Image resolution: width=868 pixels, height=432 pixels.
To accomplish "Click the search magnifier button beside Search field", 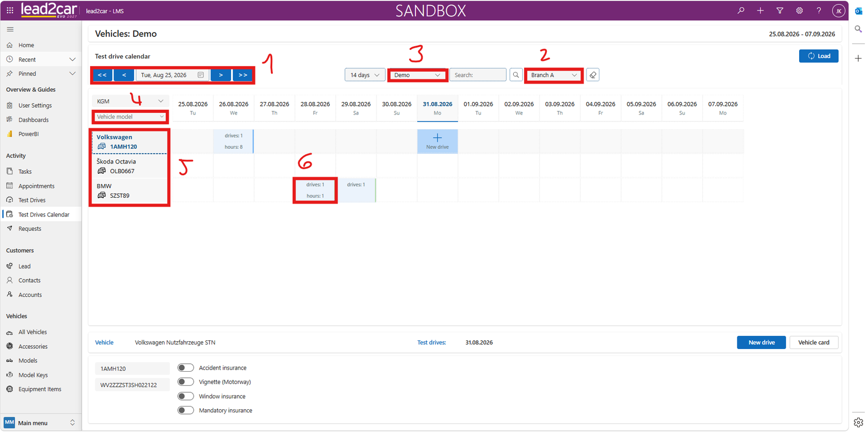I will 516,75.
